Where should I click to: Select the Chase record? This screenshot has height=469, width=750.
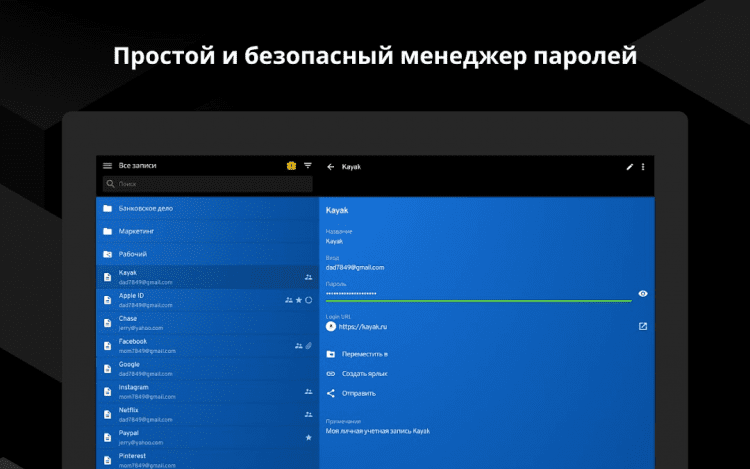208,323
